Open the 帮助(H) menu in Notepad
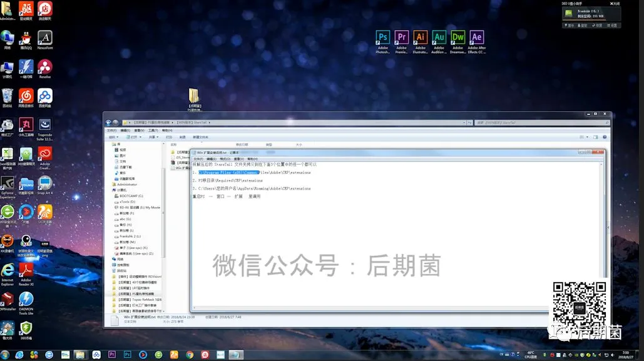644x361 pixels. tap(252, 159)
